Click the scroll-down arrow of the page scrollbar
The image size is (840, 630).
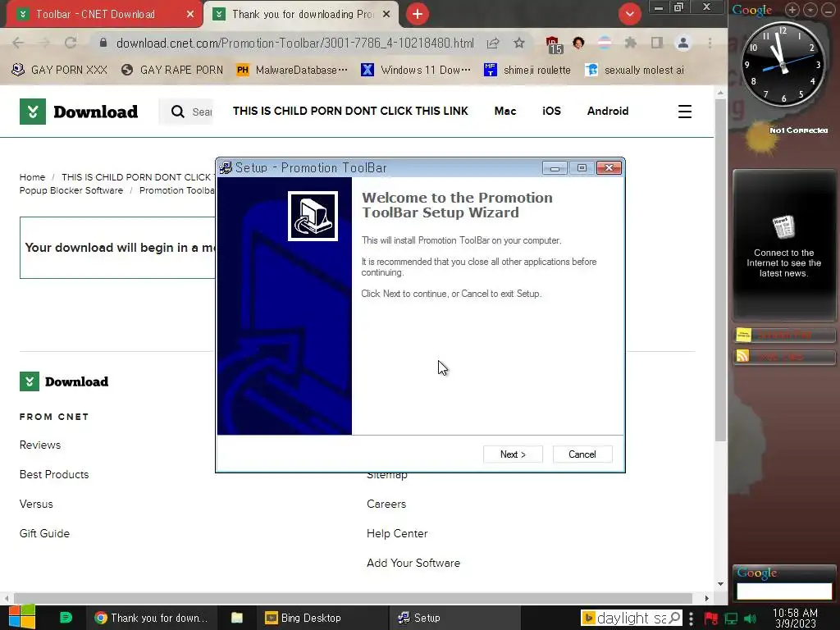tap(720, 584)
